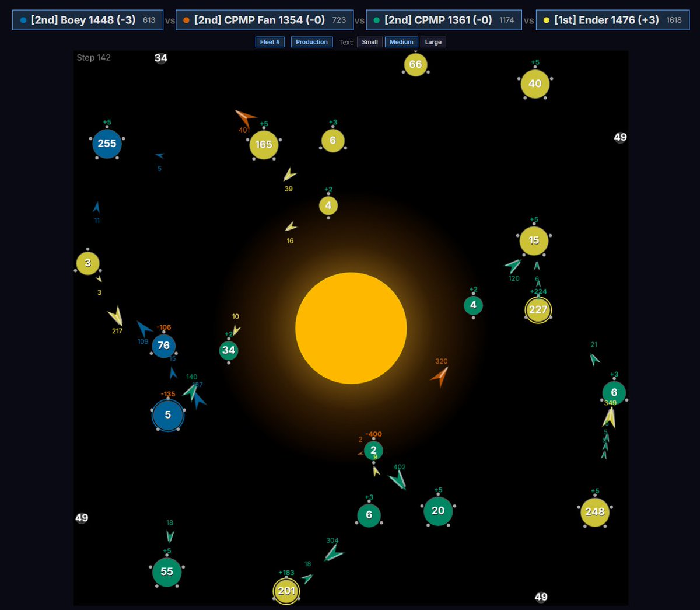This screenshot has height=610, width=700.
Task: Click the green fleet 18 above planet 55
Action: 170,536
